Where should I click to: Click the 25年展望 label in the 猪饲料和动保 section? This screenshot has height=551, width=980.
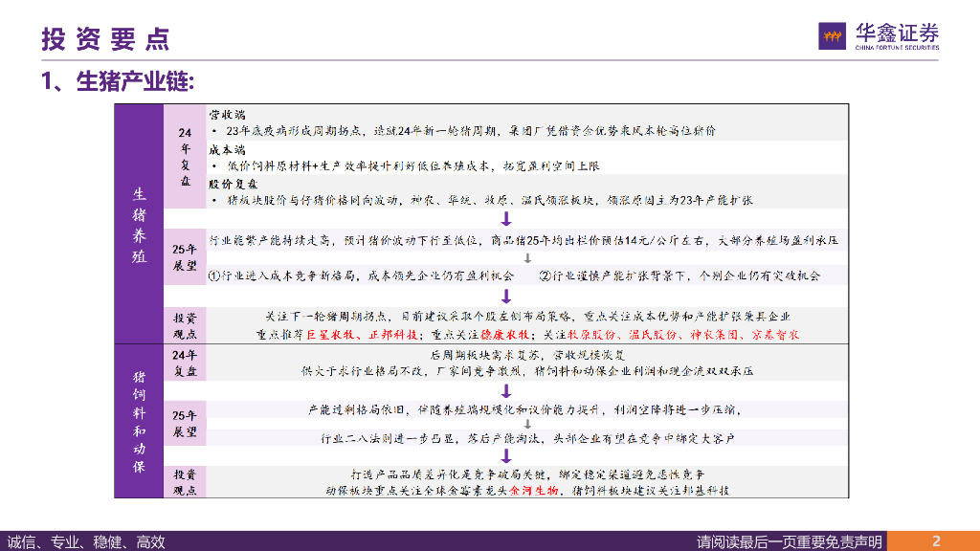[x=185, y=424]
